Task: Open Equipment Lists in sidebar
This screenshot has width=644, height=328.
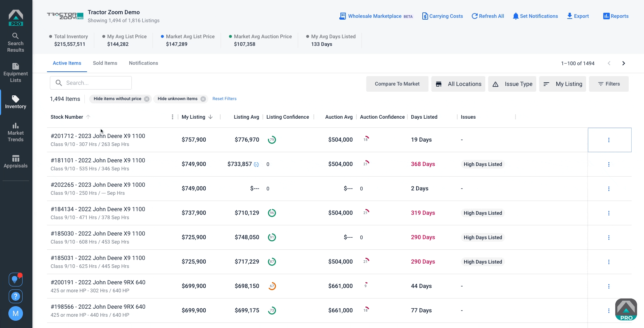Action: tap(16, 73)
